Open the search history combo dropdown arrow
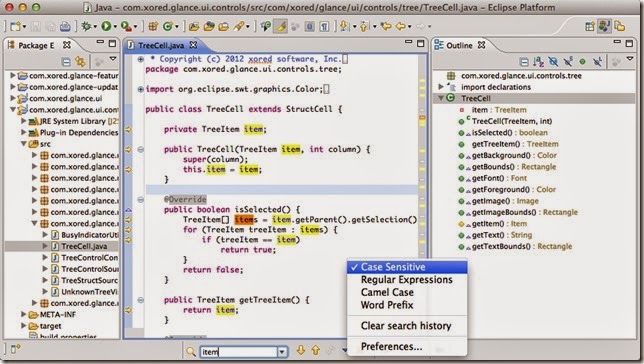 [x=282, y=352]
